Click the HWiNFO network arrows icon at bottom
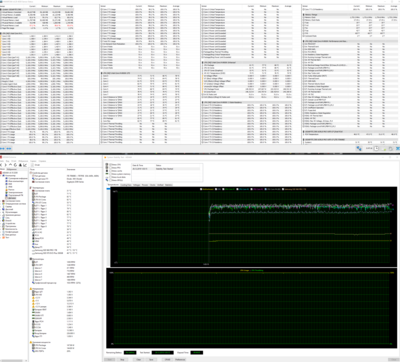 tap(359, 148)
